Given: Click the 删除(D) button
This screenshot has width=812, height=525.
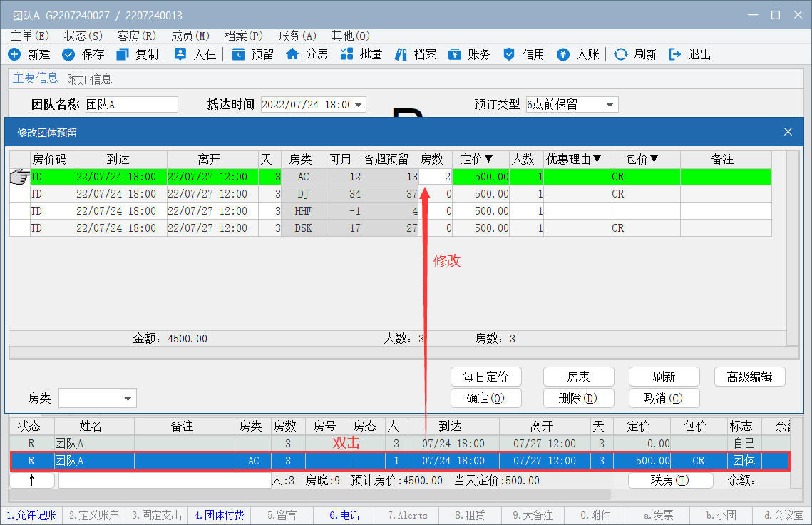Looking at the screenshot, I should tap(578, 398).
